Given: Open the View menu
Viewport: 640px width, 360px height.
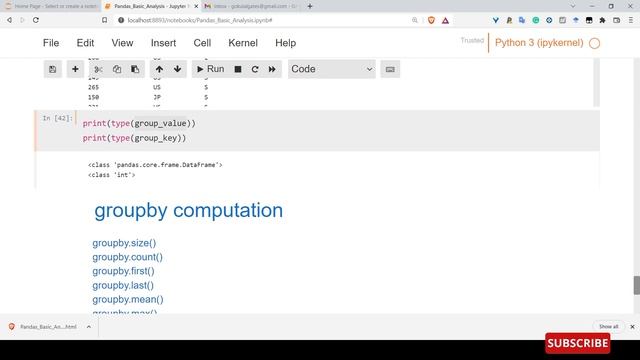Looking at the screenshot, I should click(x=122, y=43).
